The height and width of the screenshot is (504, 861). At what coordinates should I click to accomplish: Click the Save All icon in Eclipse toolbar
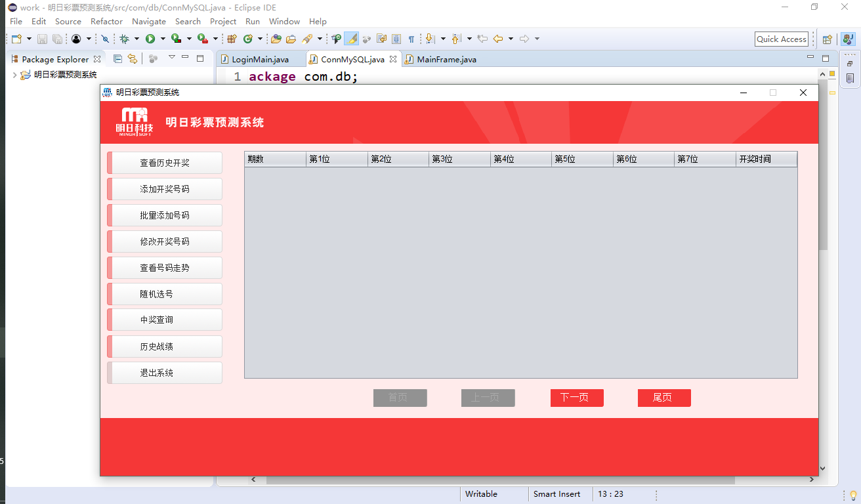pos(58,39)
